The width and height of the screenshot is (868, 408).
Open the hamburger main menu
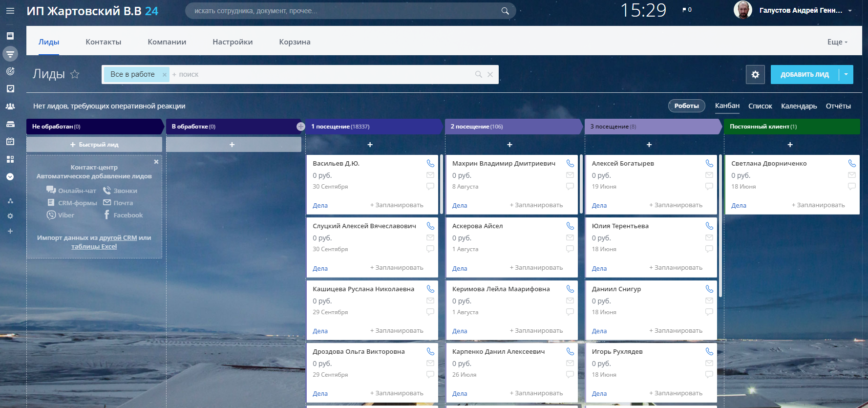10,10
